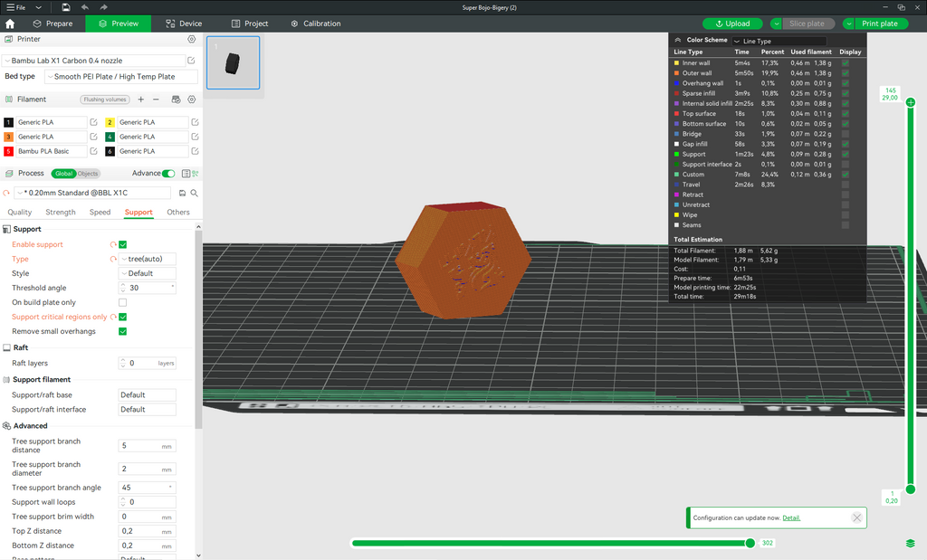Check the On build plate only box
927x560 pixels.
point(123,302)
